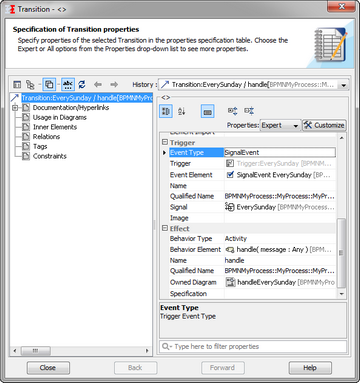Click the Customize button
The image size is (360, 383).
(324, 125)
